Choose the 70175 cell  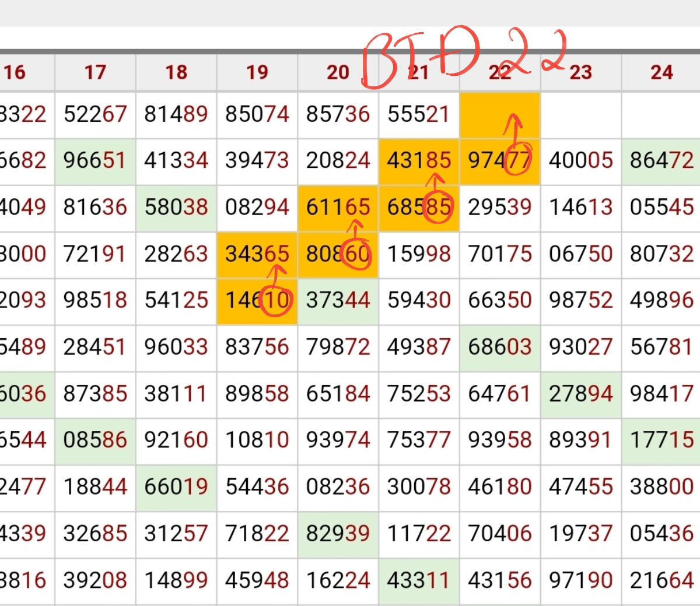[x=500, y=254]
